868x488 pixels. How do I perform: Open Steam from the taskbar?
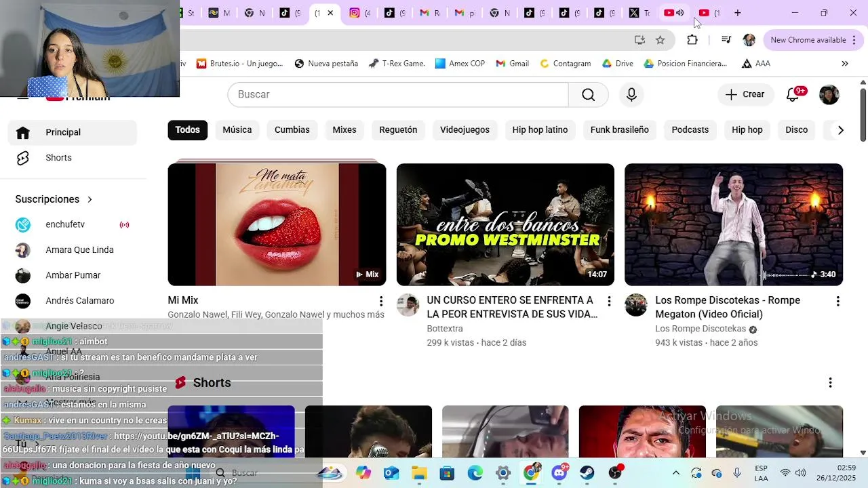tap(587, 473)
